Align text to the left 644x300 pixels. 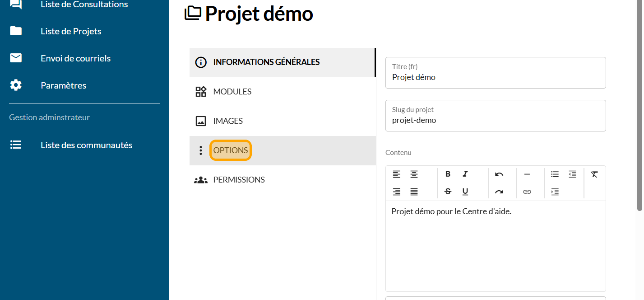[396, 174]
